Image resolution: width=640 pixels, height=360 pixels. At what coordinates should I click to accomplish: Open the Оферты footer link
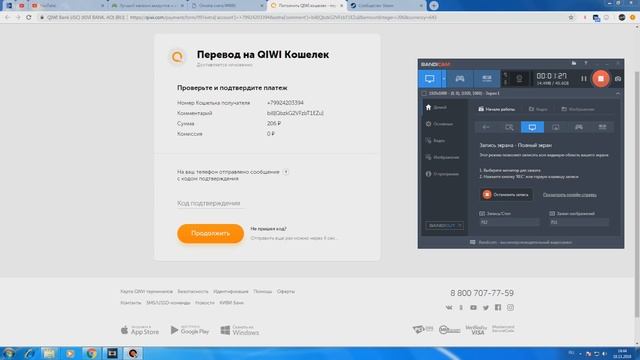tap(286, 291)
